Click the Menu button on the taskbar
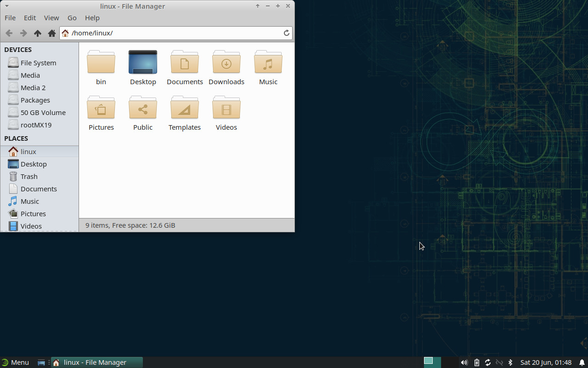588x368 pixels. (16, 362)
